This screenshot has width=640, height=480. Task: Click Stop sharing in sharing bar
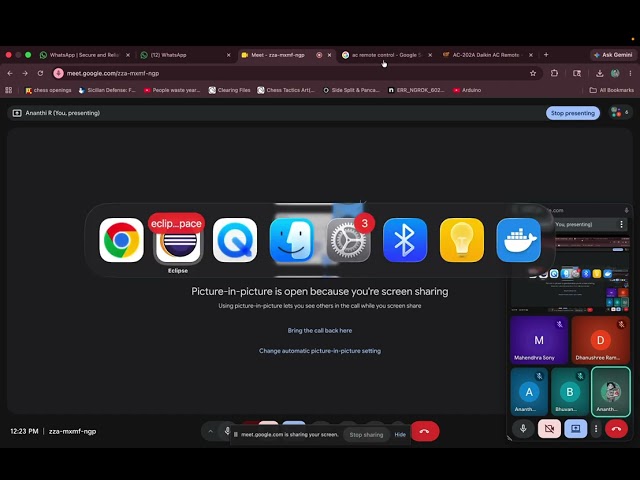click(x=366, y=435)
